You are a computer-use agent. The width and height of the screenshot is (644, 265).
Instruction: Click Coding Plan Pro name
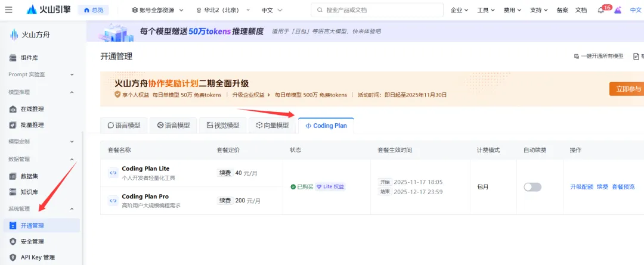[145, 197]
